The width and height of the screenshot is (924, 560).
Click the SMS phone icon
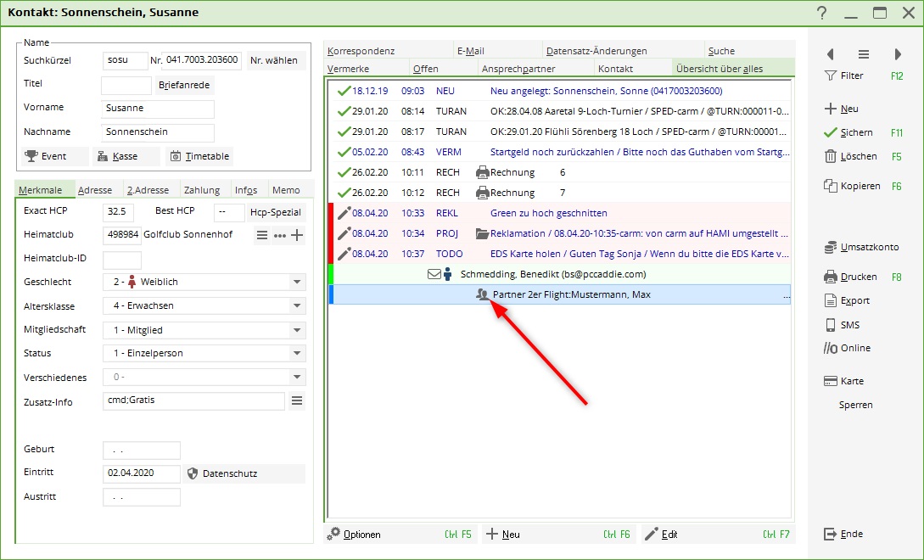coord(831,325)
